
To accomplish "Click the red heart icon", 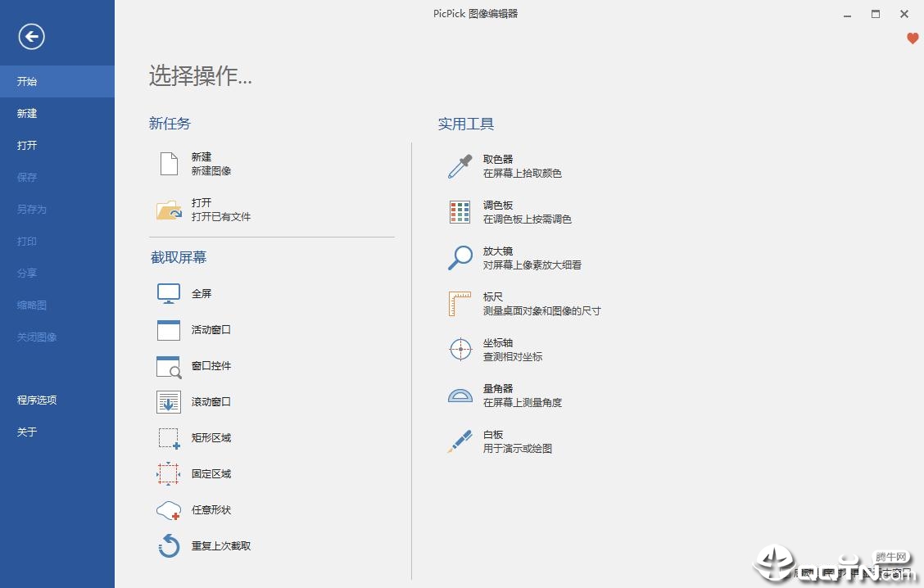I will tap(913, 38).
